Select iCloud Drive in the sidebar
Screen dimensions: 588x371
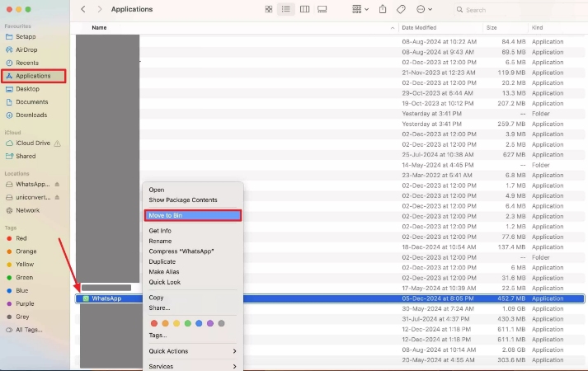pos(33,143)
